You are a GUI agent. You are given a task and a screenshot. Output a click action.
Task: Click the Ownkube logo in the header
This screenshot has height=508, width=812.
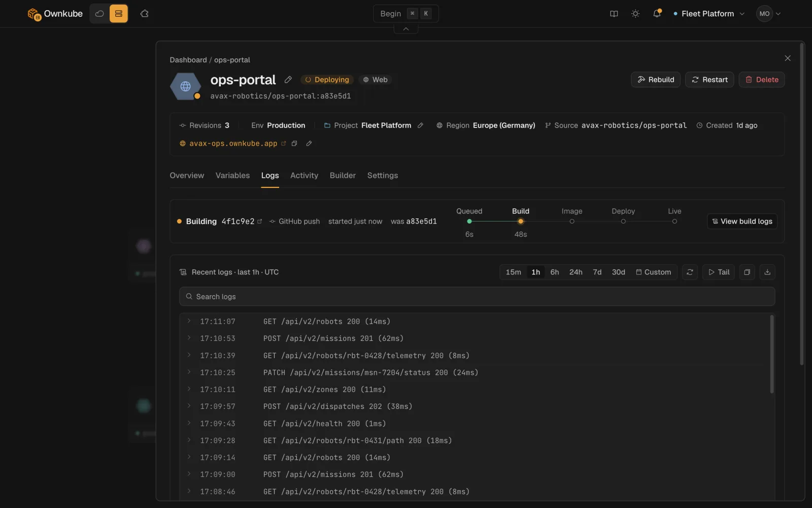(55, 14)
